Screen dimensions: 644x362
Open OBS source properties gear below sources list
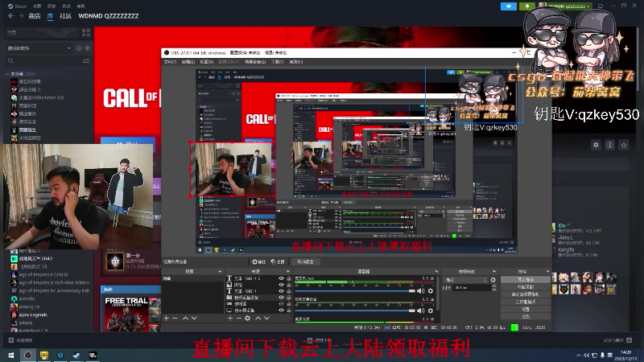coord(248,318)
